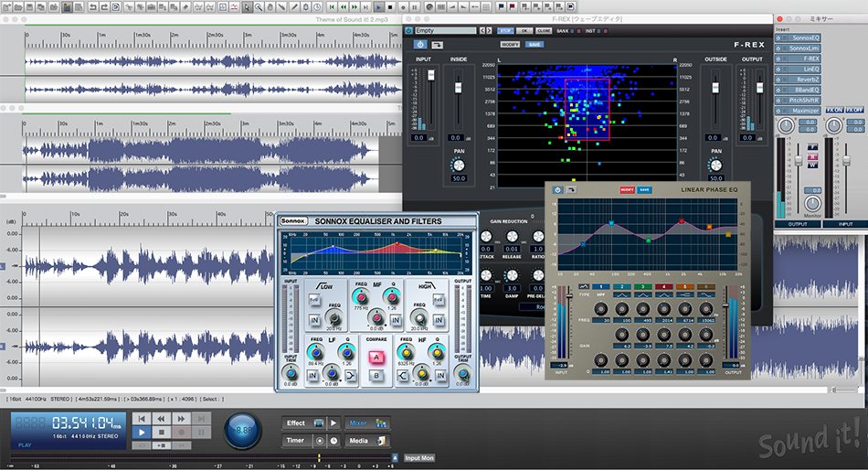The image size is (868, 470).
Task: Jump to start with the skip-back button
Action: coord(142,418)
